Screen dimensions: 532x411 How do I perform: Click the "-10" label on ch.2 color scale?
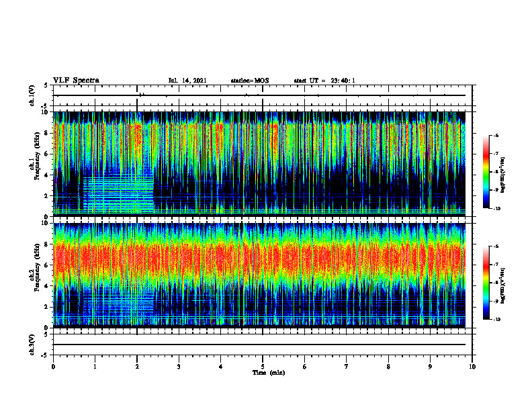point(496,320)
